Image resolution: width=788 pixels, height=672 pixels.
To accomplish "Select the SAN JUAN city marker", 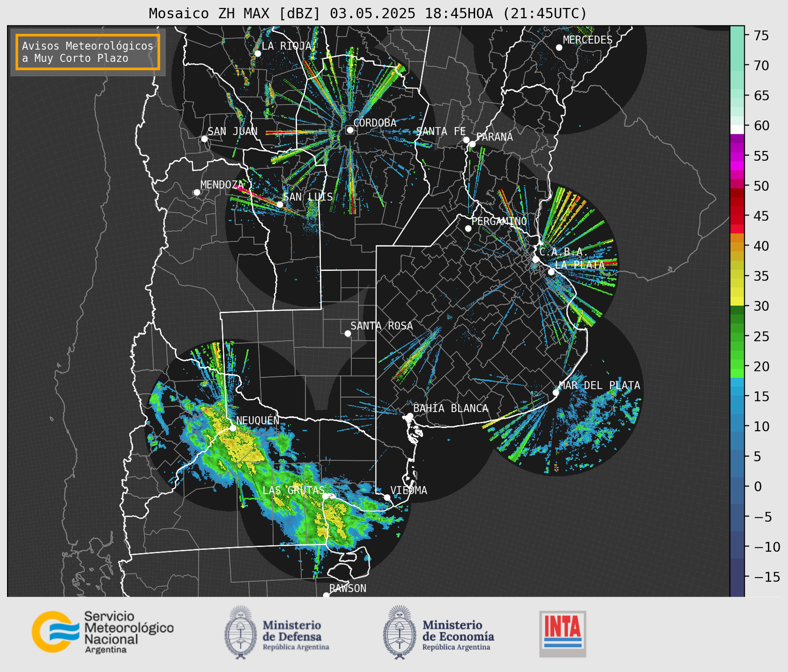I will 204,139.
